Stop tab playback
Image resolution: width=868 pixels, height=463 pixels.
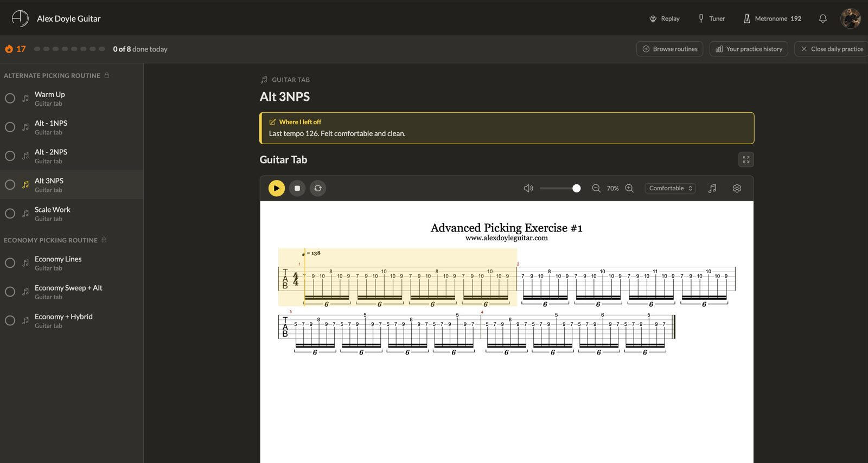[297, 188]
